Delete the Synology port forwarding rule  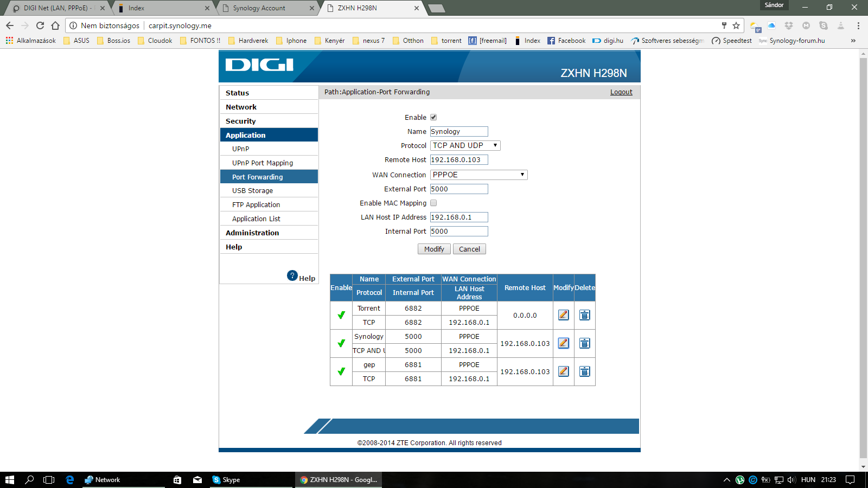584,343
